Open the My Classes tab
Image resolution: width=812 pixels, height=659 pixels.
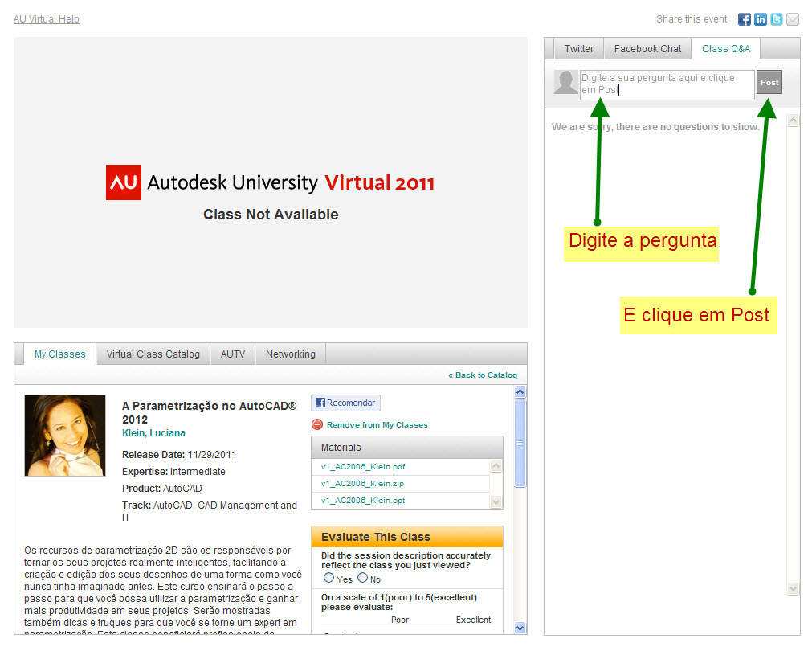[59, 354]
